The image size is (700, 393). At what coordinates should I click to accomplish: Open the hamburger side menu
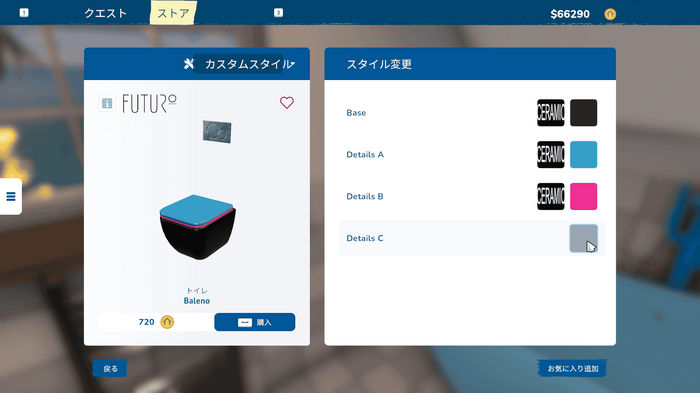pyautogui.click(x=11, y=196)
